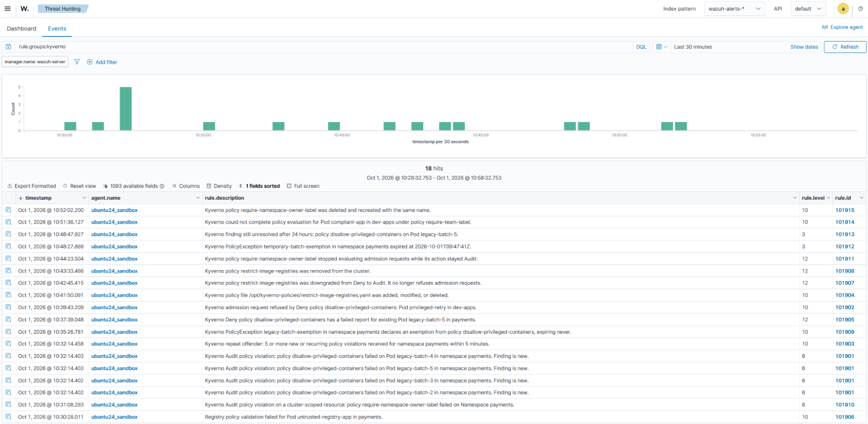Inspect the event at 10:30:28.011
Screen dimensions: 868x424
point(8,417)
